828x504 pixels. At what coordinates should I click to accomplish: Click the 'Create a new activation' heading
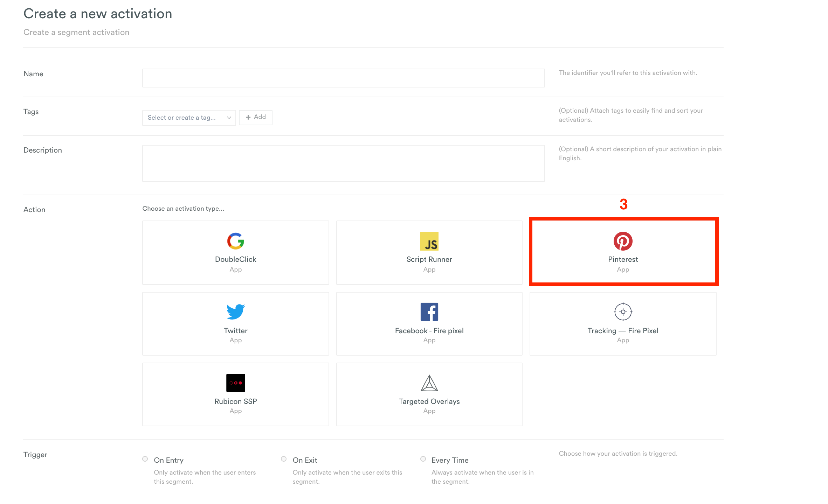(98, 14)
